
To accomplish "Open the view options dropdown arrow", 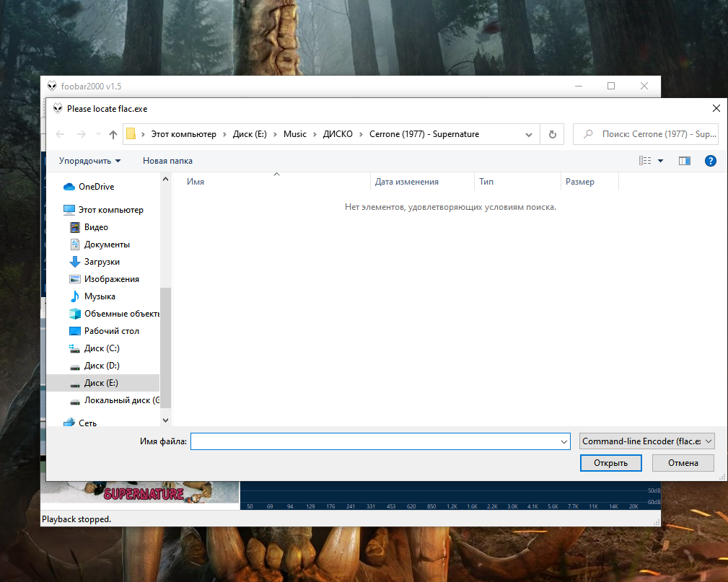I will click(x=660, y=161).
